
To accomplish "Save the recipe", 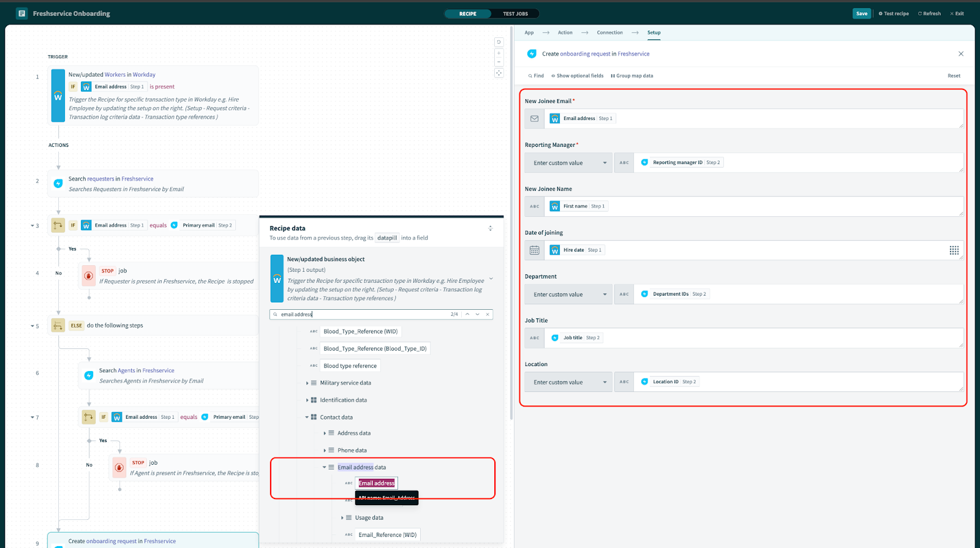I will 862,13.
